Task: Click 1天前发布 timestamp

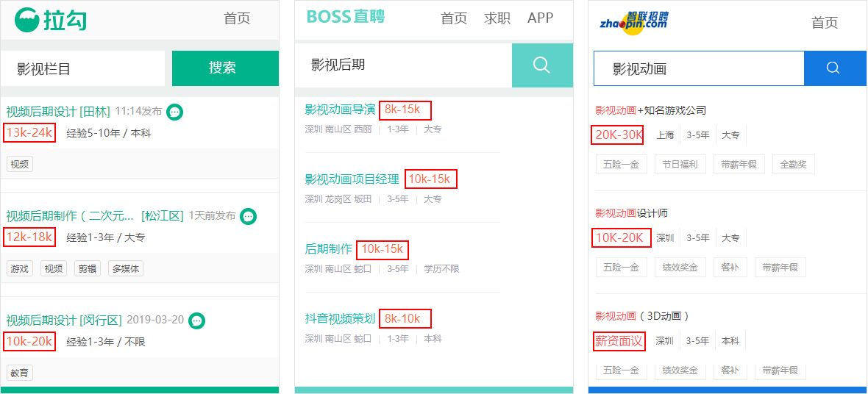Action: pos(212,216)
